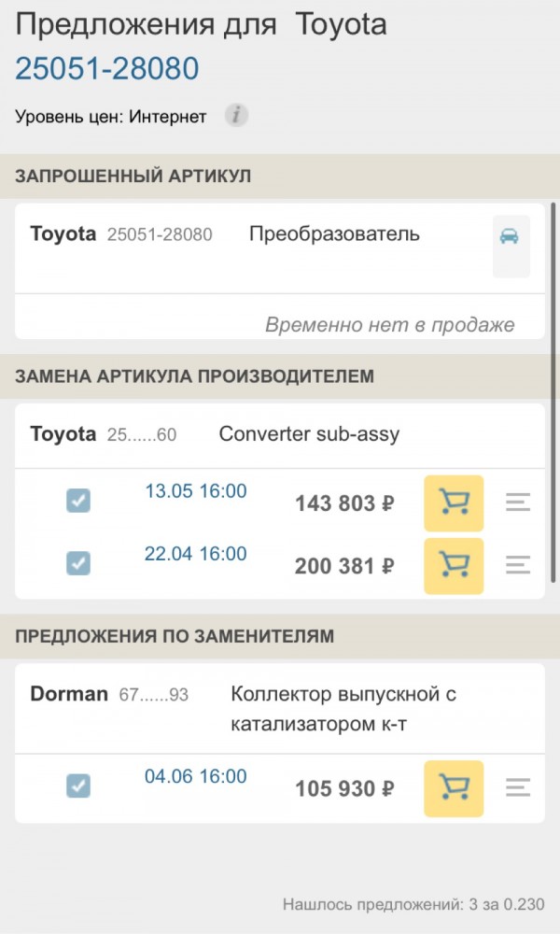The width and height of the screenshot is (560, 934).
Task: Toggle the checkbox for the Dorman offer
Action: [78, 785]
